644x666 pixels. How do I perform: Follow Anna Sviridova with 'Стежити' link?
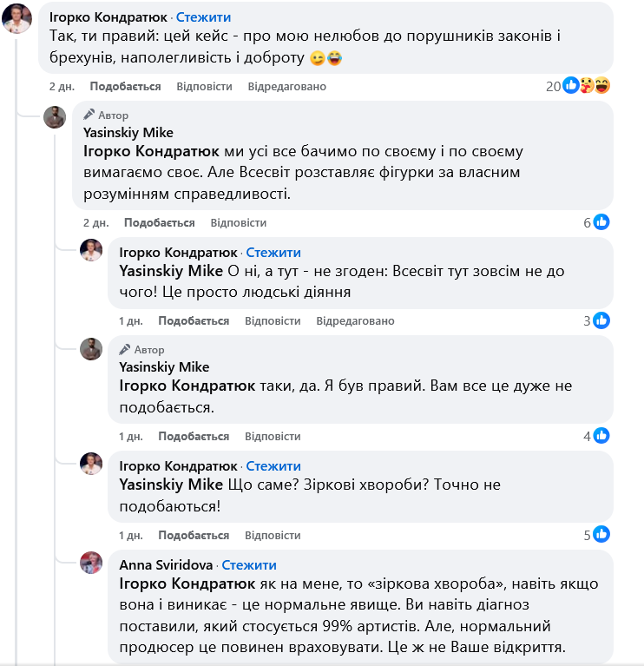click(x=249, y=565)
